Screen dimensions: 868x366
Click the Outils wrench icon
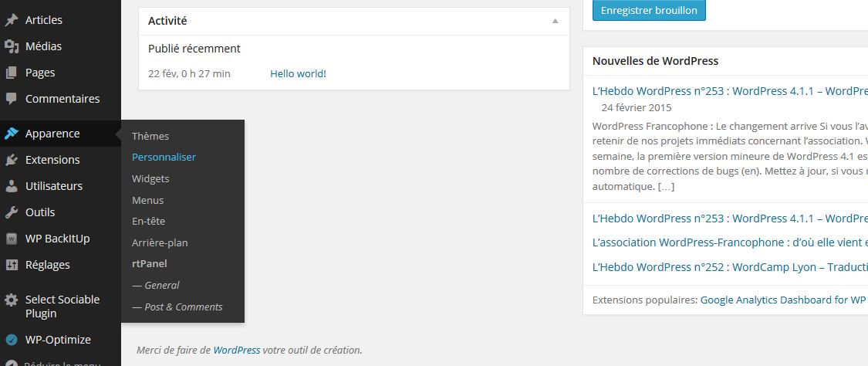click(12, 212)
